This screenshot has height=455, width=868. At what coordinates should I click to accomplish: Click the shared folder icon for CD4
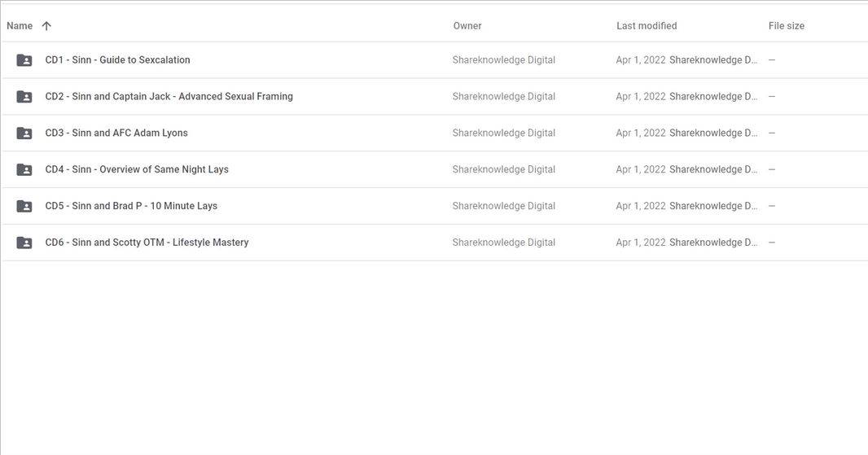pyautogui.click(x=24, y=169)
